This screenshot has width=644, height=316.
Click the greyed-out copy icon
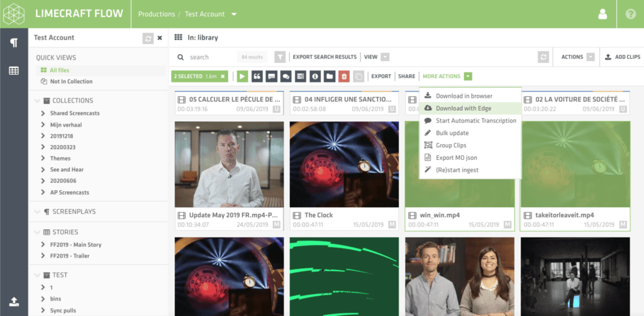tap(358, 76)
